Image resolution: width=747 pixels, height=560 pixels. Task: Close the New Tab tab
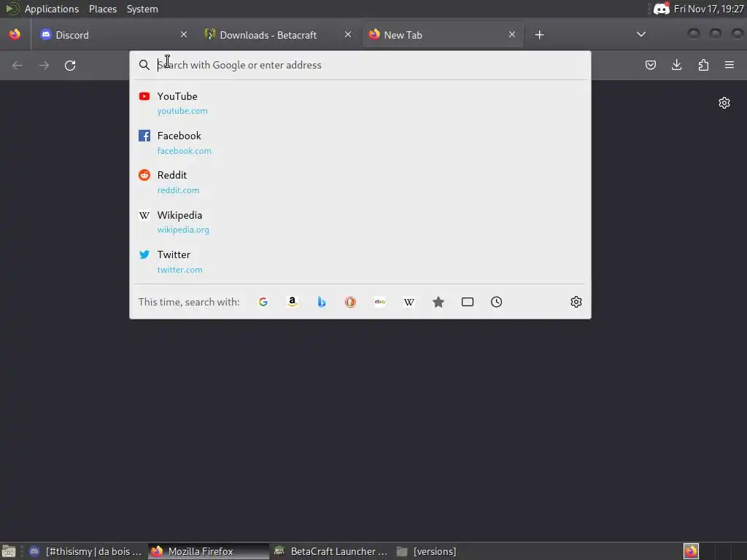[511, 34]
